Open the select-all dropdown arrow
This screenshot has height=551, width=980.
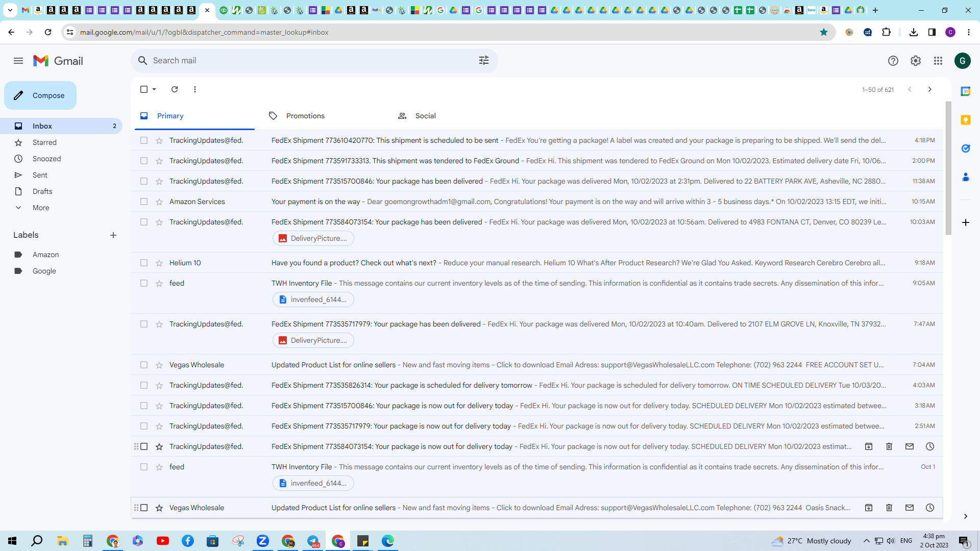(154, 89)
